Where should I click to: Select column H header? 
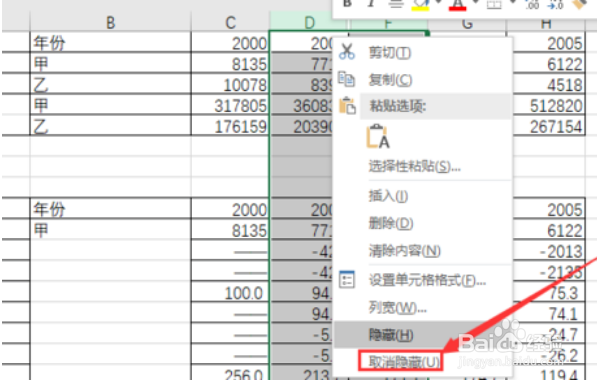click(x=546, y=24)
